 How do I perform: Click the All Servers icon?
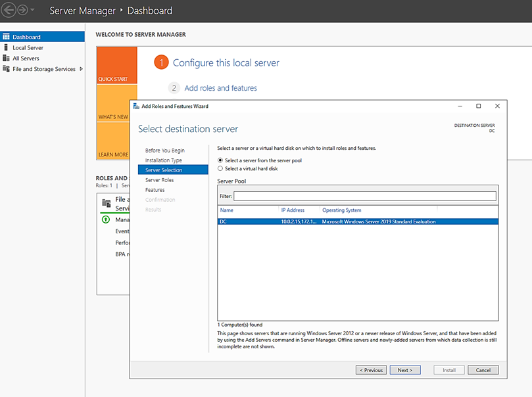(6, 58)
